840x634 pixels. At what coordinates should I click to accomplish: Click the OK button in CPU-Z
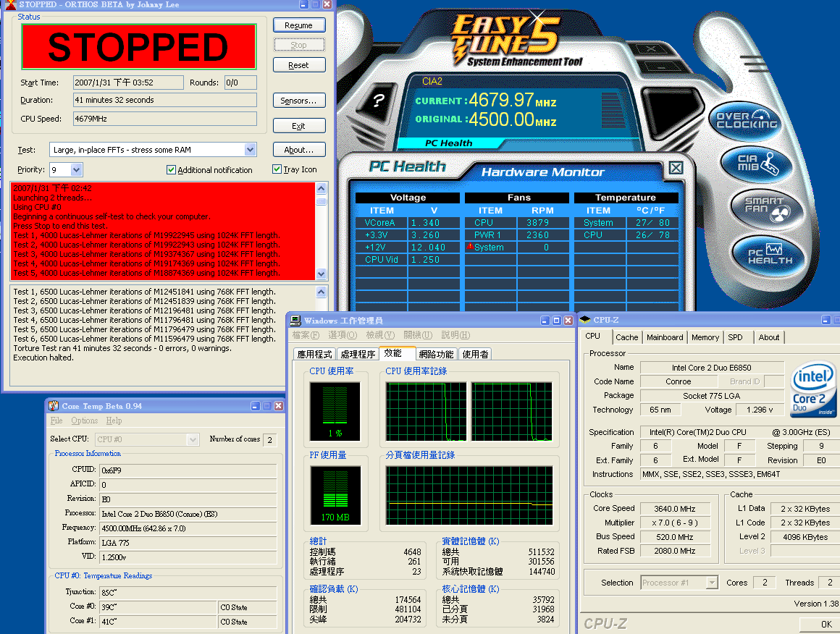pos(827,625)
